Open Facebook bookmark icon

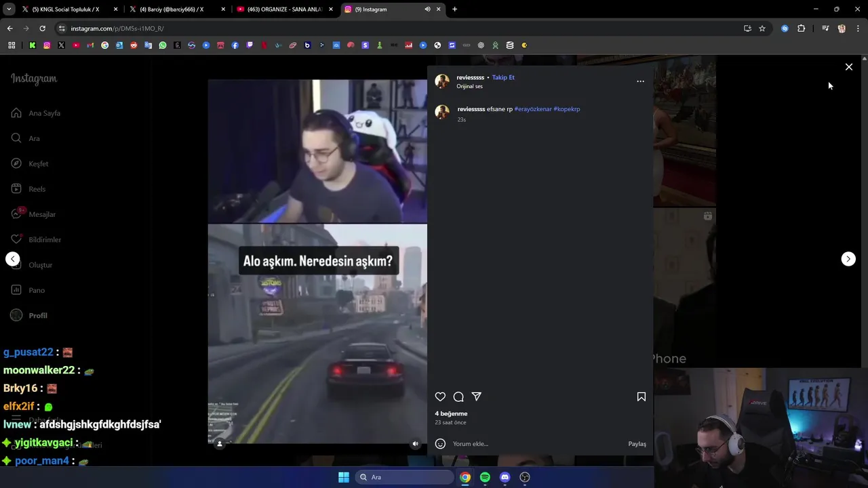(x=235, y=45)
